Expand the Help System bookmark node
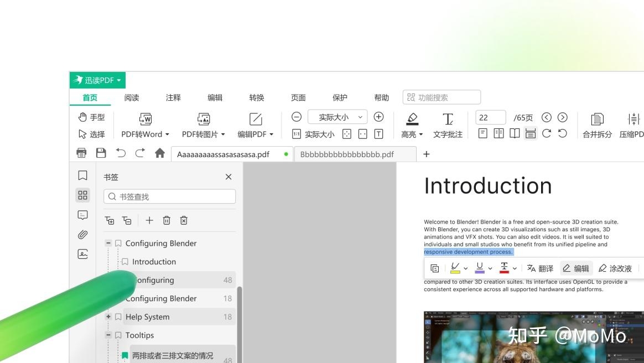This screenshot has width=644, height=363. pos(108,317)
